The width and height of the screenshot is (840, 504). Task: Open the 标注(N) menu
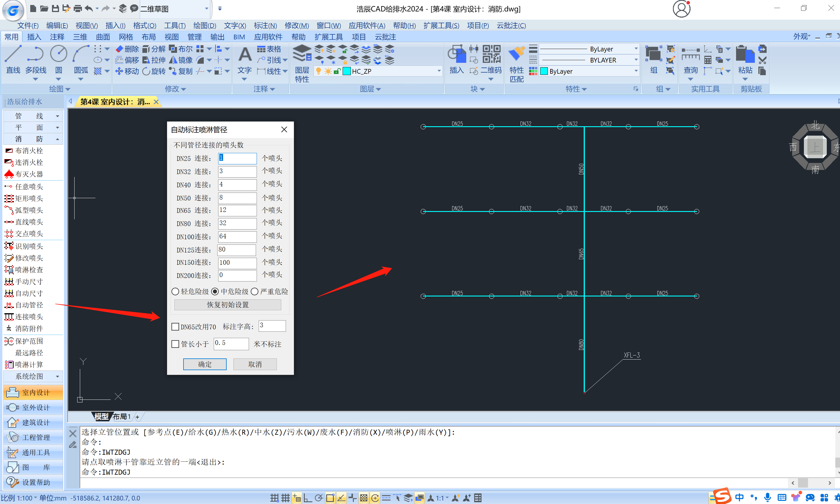tap(265, 26)
